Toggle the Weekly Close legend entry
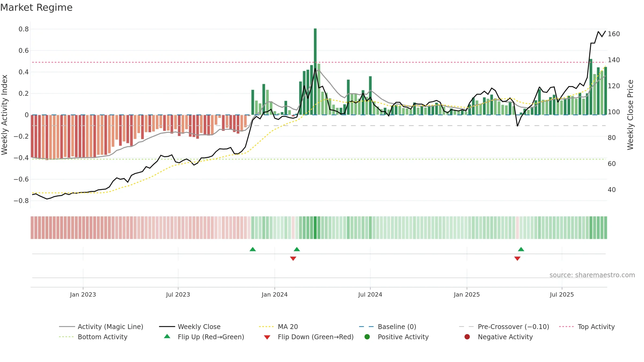Screen dimensions: 644x362 190,327
